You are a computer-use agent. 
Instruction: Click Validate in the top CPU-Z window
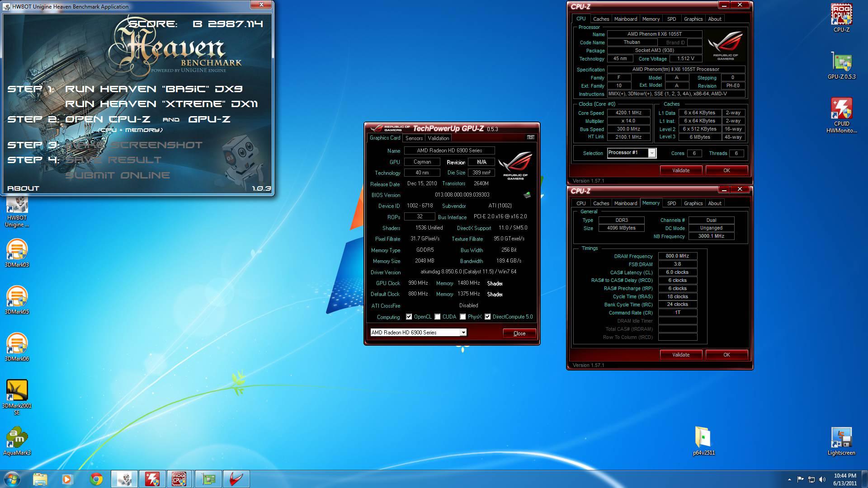pyautogui.click(x=681, y=170)
